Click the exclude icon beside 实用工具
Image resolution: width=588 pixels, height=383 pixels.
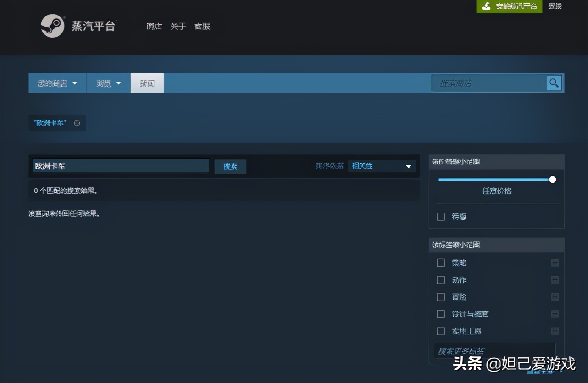point(555,331)
